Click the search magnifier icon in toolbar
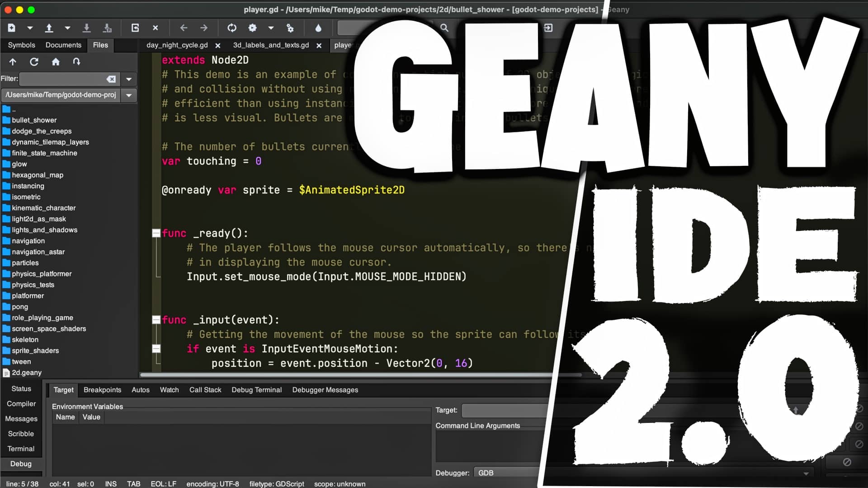Image resolution: width=868 pixels, height=488 pixels. 444,28
